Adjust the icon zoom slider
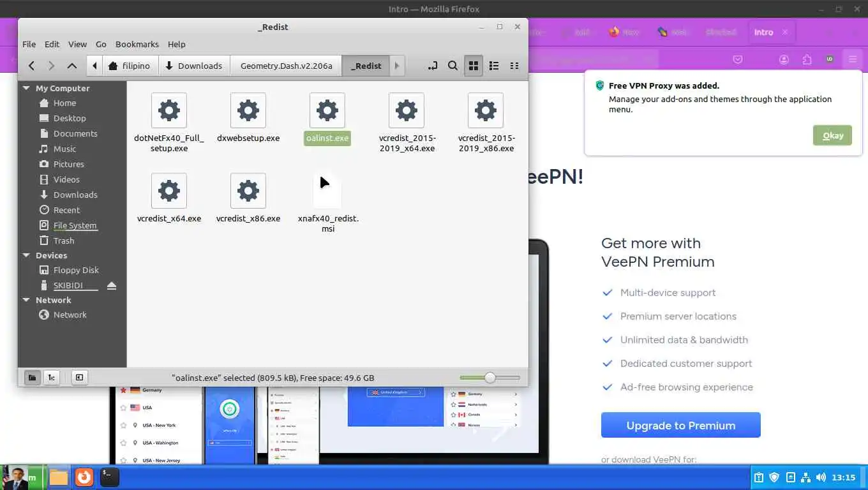 pyautogui.click(x=490, y=378)
